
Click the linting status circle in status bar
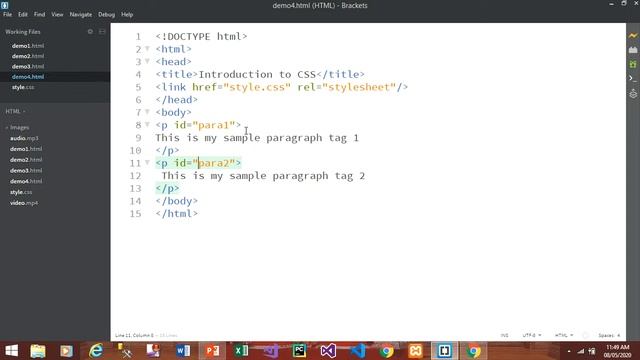[x=585, y=335]
